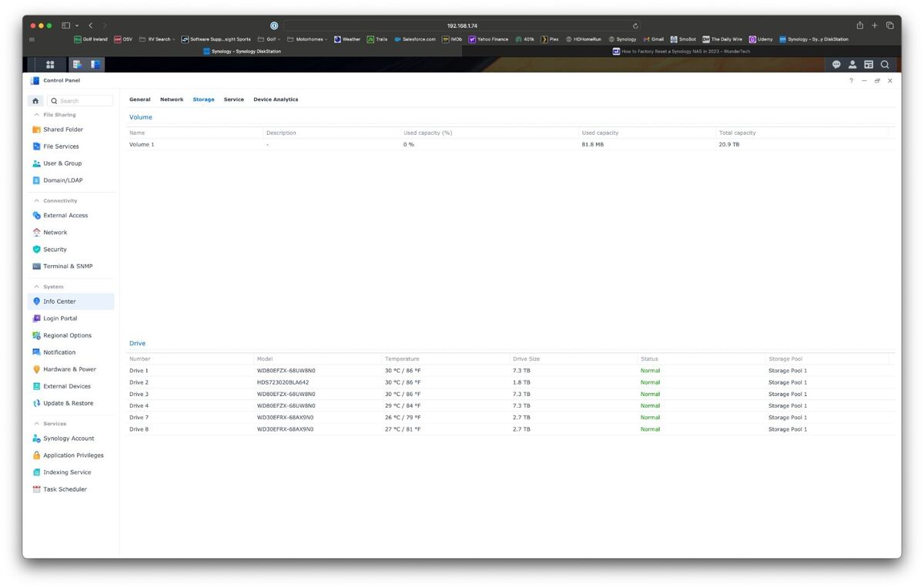Switch to the Network tab in Info Center
Viewport: 924px width, 588px height.
(172, 99)
